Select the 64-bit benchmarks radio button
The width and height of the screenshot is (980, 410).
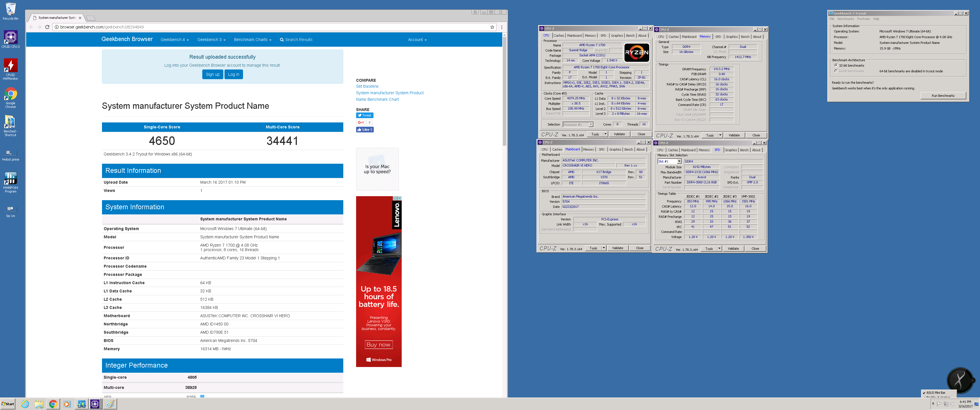click(x=836, y=71)
